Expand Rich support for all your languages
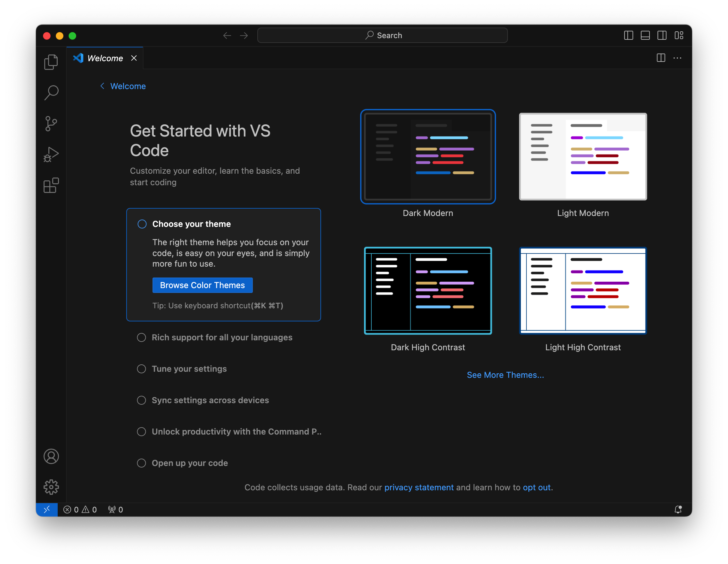Screen dimensions: 728x564 coord(222,337)
